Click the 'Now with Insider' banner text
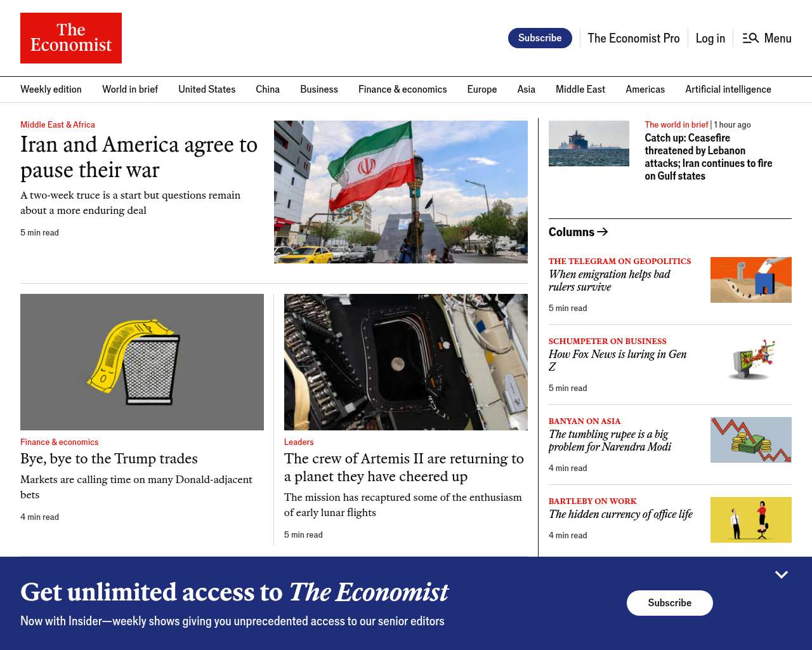 click(232, 621)
